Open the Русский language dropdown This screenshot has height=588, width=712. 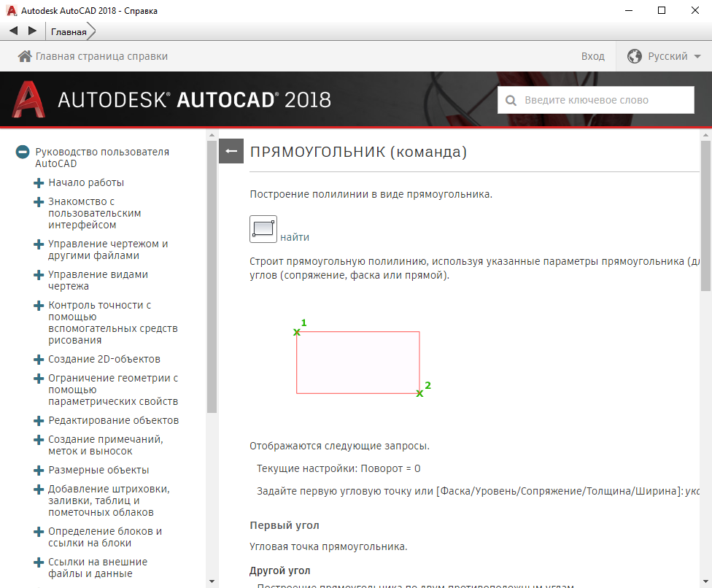(x=674, y=56)
